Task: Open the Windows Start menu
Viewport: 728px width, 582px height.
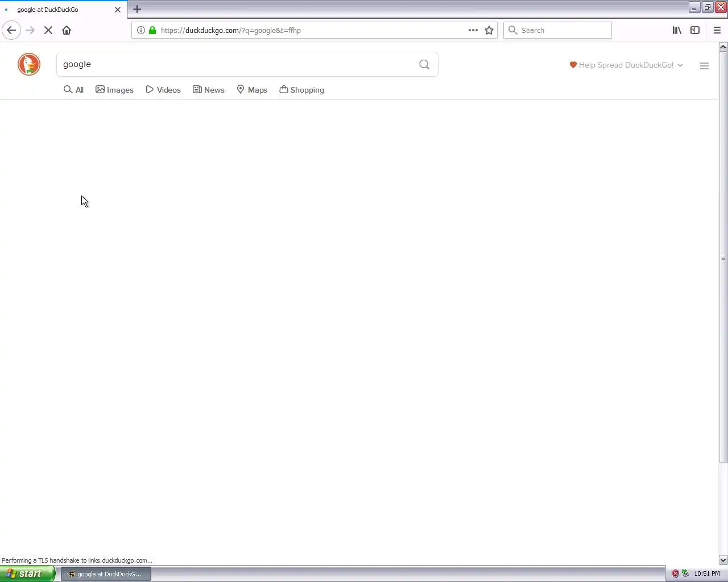Action: pos(27,573)
